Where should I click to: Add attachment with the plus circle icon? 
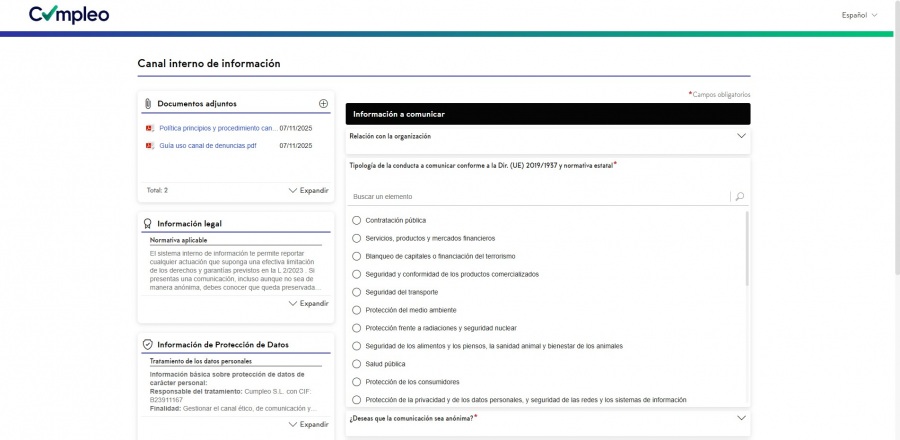[x=323, y=103]
